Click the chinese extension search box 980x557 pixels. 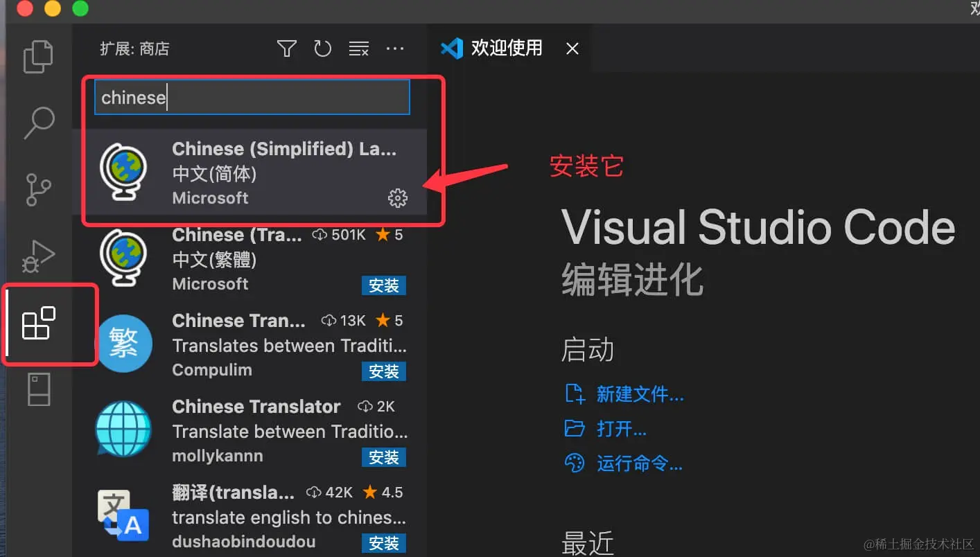tap(252, 97)
